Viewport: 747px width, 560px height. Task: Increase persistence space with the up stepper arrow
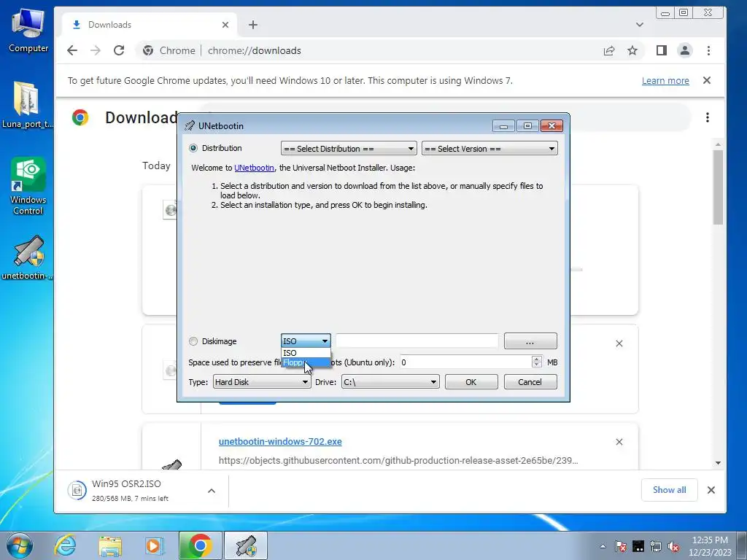pos(537,359)
